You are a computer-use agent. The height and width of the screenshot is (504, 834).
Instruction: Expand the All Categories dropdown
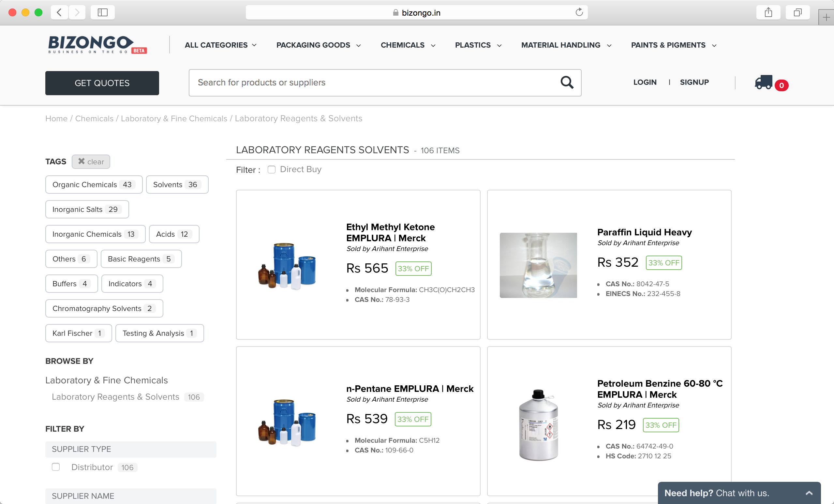pyautogui.click(x=220, y=45)
